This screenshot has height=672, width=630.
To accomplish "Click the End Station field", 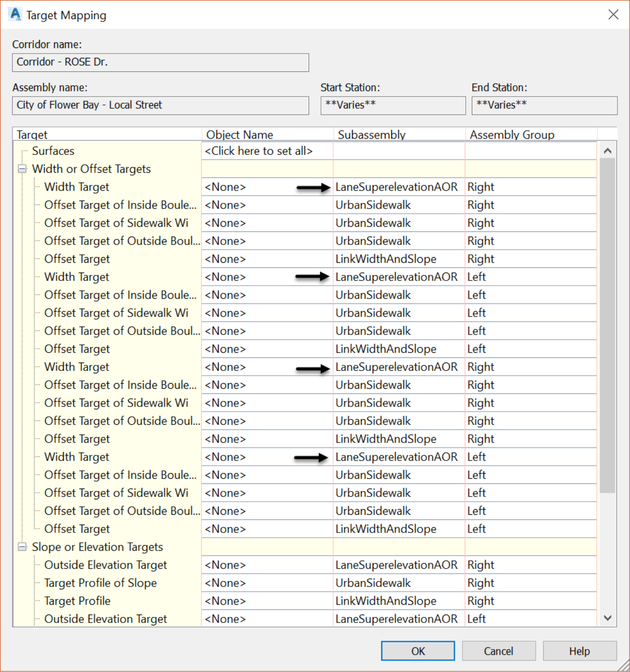I will click(545, 105).
